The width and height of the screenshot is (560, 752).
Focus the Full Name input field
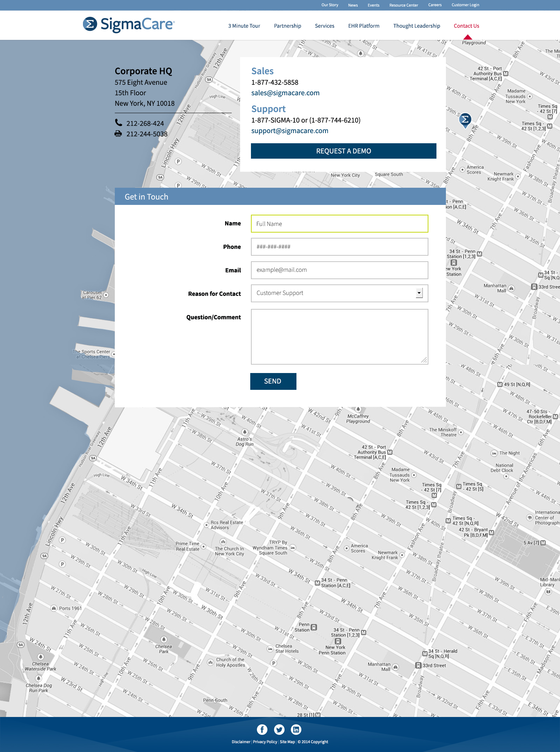coord(339,224)
